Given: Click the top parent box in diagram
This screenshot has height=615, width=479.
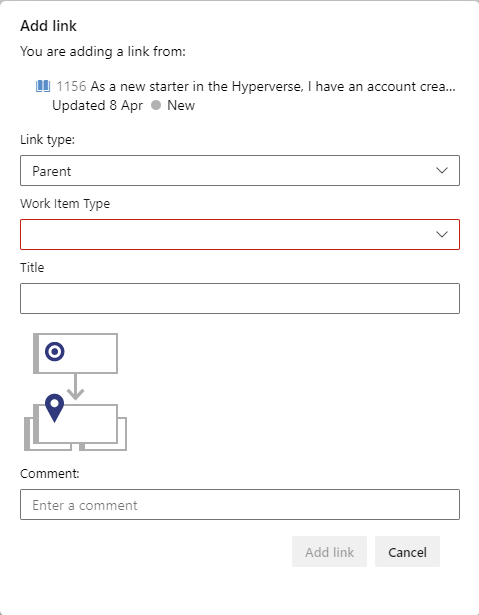Looking at the screenshot, I should coord(75,353).
